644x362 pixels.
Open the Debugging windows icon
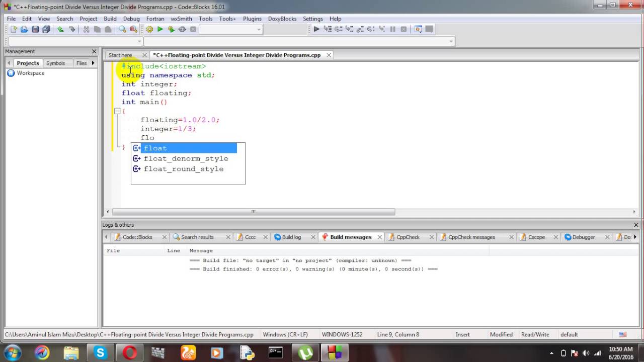(x=418, y=29)
